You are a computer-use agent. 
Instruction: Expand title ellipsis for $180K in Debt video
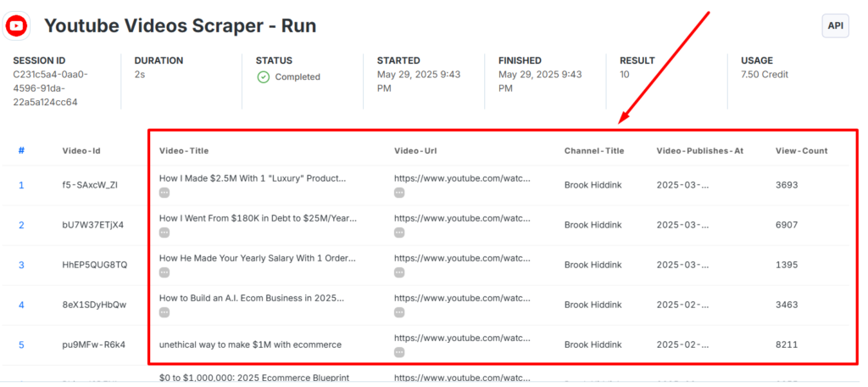(164, 233)
